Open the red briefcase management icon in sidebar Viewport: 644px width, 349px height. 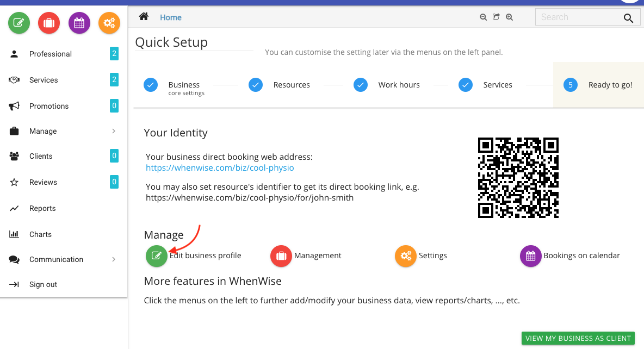49,23
